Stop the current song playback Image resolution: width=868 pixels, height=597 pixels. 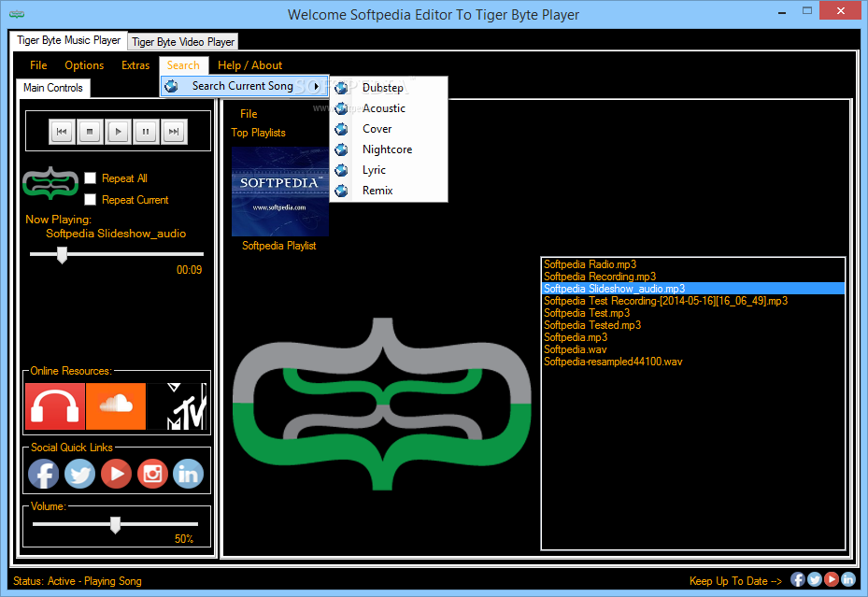point(90,132)
